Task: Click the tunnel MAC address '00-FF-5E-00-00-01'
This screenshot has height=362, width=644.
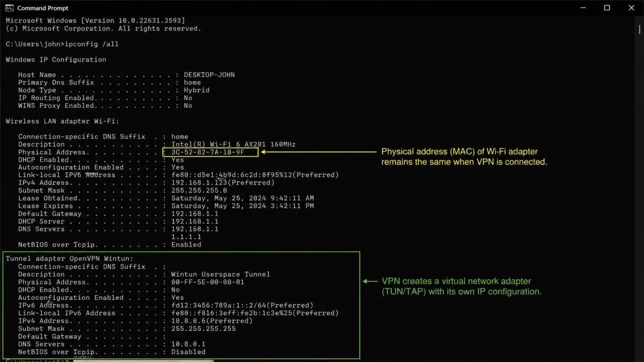Action: click(x=208, y=282)
